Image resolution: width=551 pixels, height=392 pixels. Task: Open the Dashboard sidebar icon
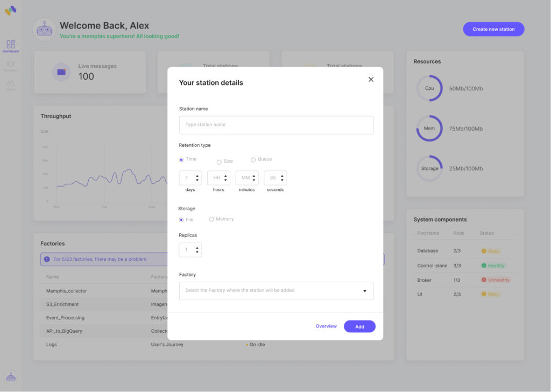[11, 46]
